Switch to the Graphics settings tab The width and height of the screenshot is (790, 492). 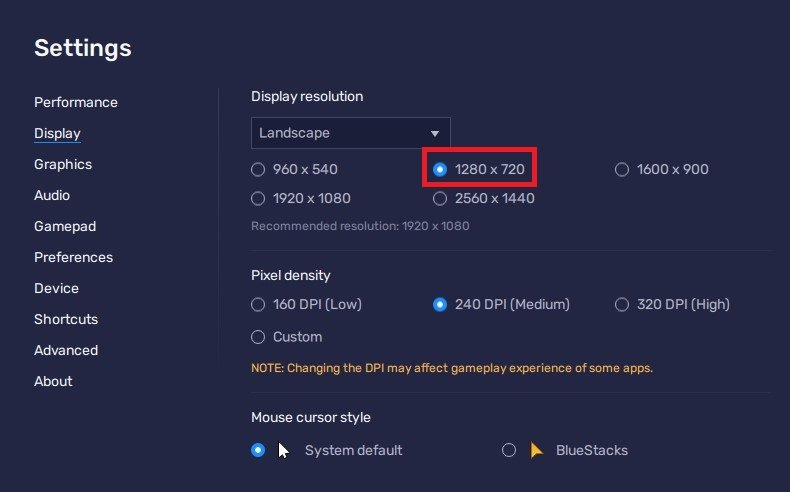tap(63, 164)
